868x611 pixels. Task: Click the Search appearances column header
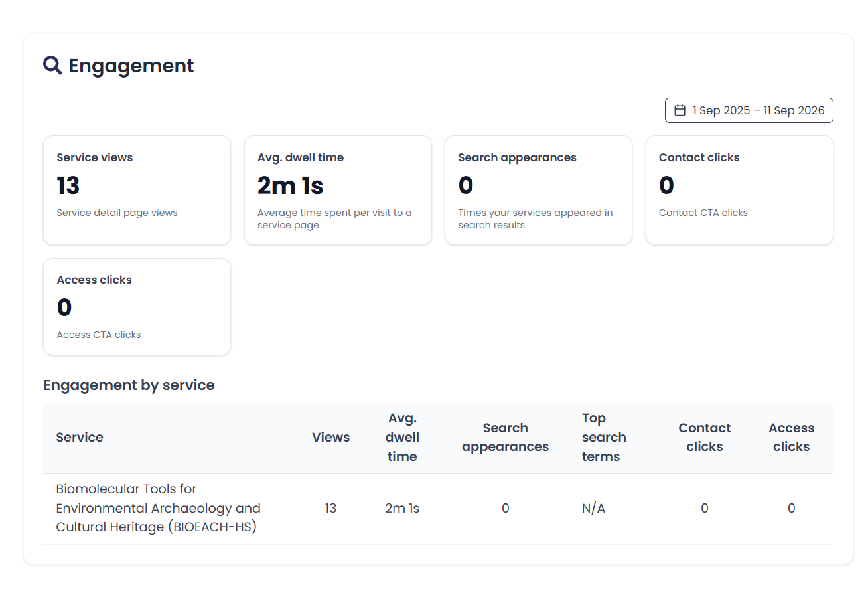click(x=506, y=437)
